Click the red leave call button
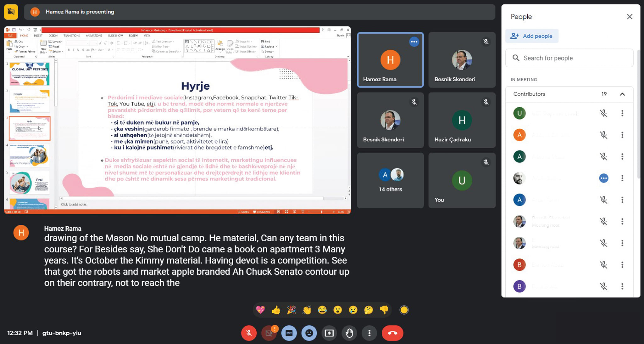Screen dimensions: 644x344 tap(392, 333)
